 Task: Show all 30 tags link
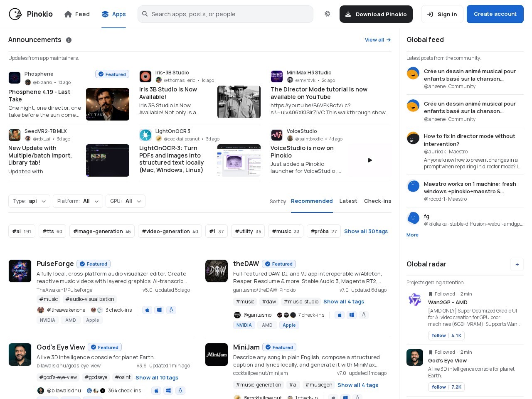[x=366, y=232]
